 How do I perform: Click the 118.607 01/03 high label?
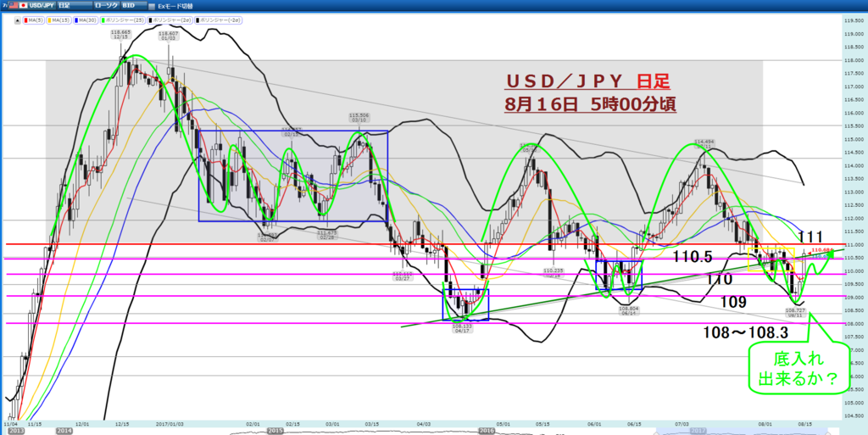[169, 34]
